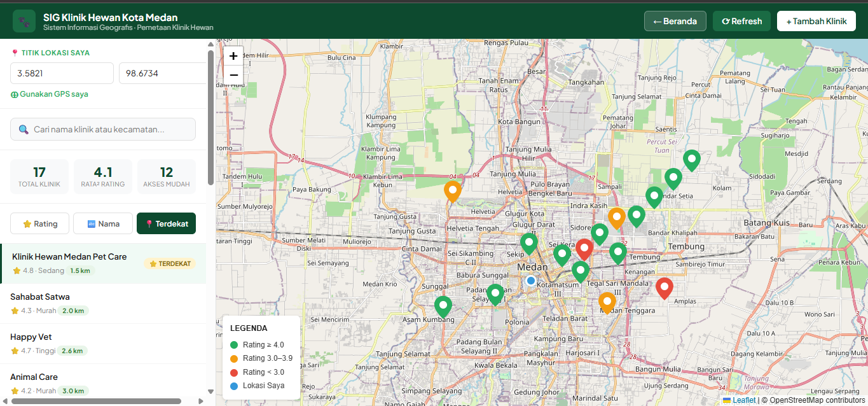Click the orange Rating 3.0–3.9 legend swatch
Screen dimensions: 868x406
(x=234, y=358)
